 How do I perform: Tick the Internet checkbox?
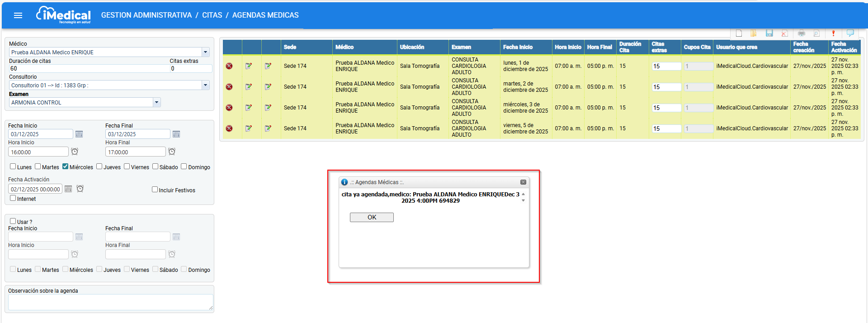pyautogui.click(x=13, y=198)
